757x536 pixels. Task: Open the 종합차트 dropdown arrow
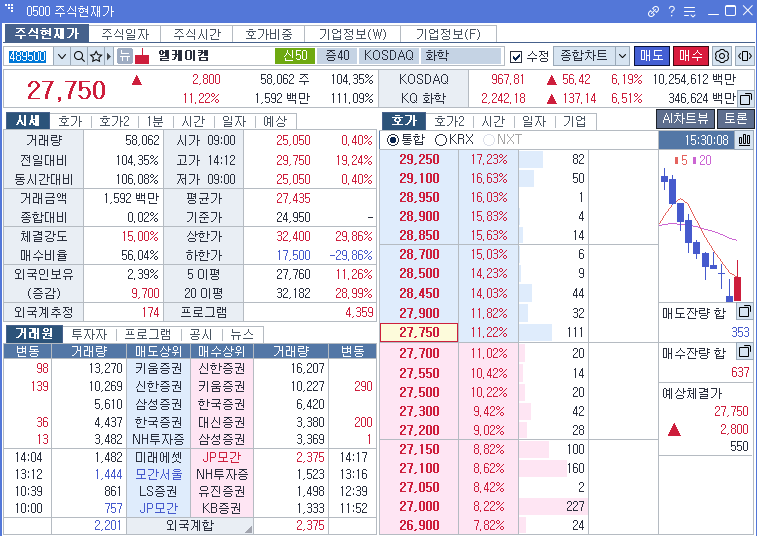pos(622,56)
